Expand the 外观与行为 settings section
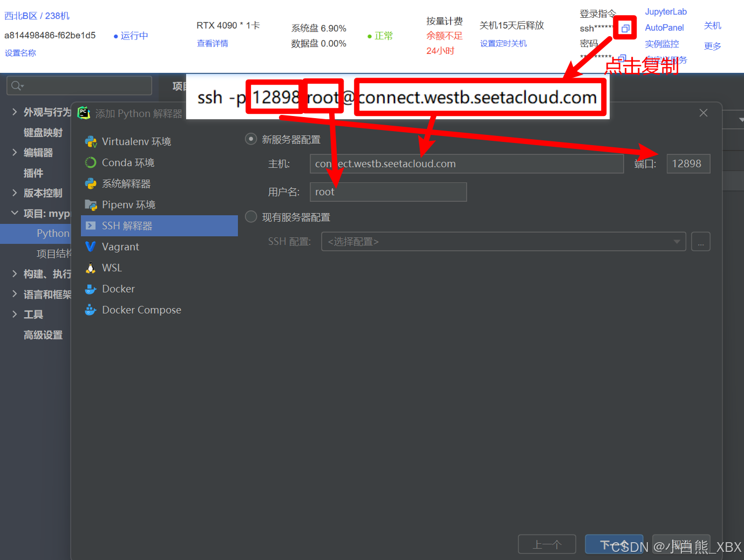744x560 pixels. tap(15, 112)
